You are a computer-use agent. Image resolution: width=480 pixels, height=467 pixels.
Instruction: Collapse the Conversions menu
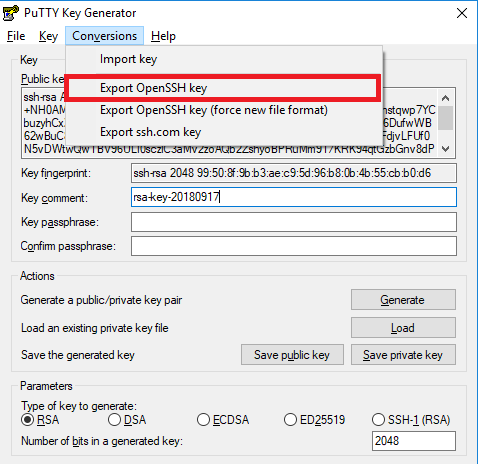pyautogui.click(x=105, y=36)
